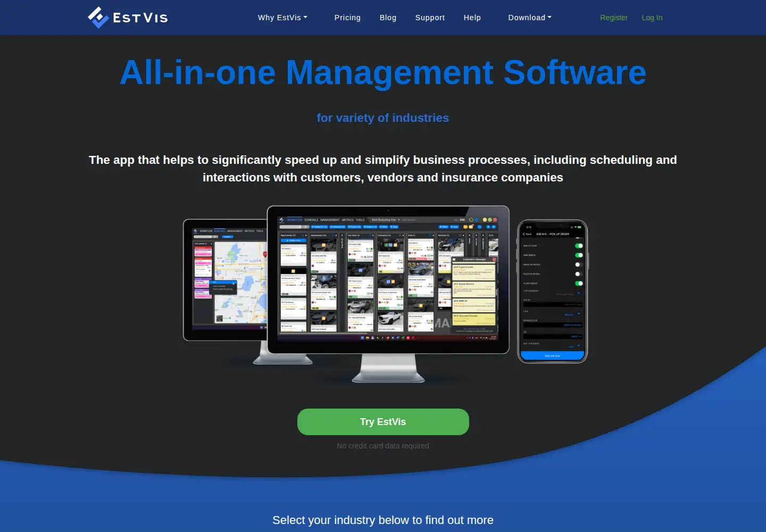766x532 pixels.
Task: Click the phone mockup showing the app
Action: [553, 292]
